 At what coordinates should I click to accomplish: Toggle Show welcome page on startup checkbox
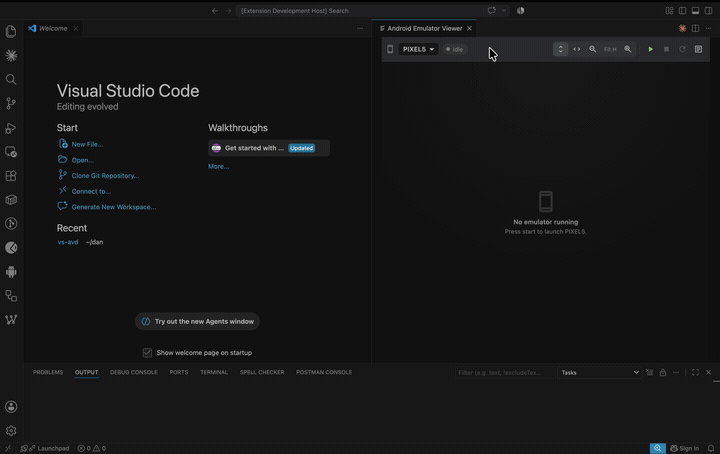coord(147,353)
